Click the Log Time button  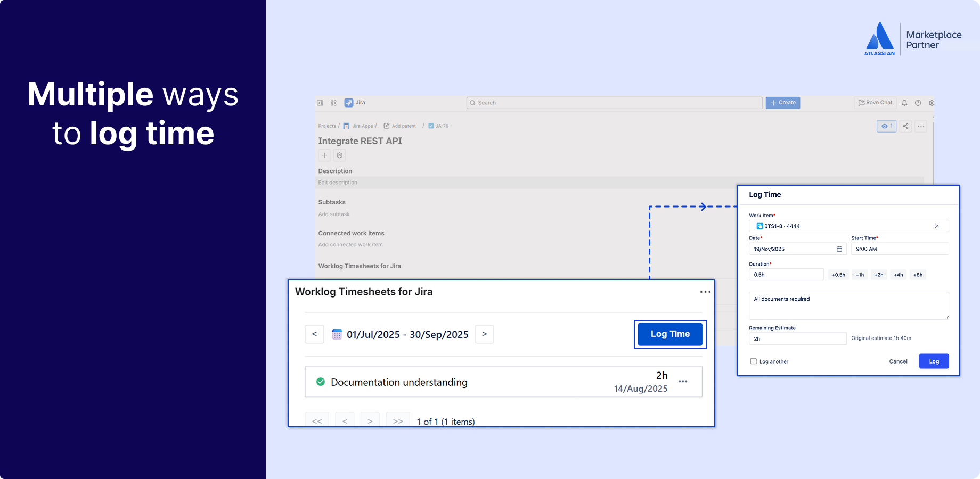[x=670, y=334]
